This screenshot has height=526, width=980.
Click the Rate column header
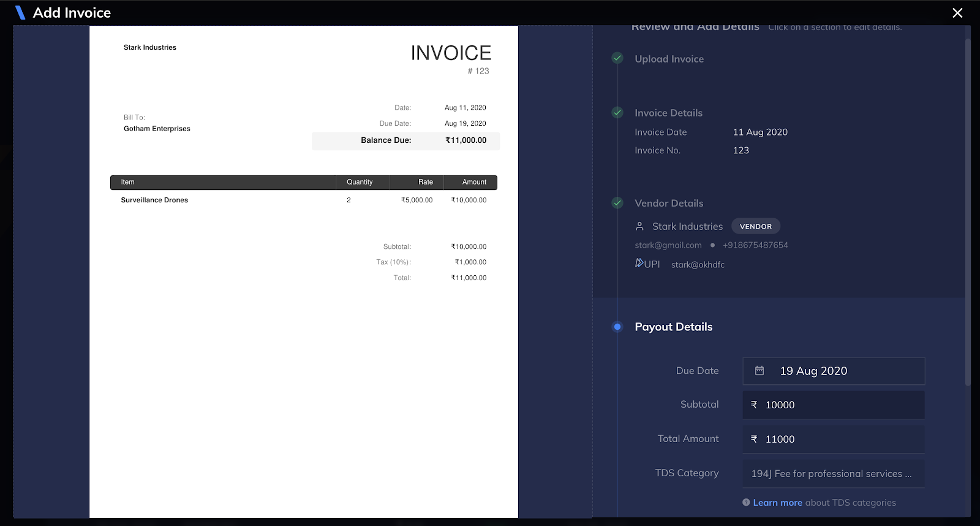click(x=426, y=182)
